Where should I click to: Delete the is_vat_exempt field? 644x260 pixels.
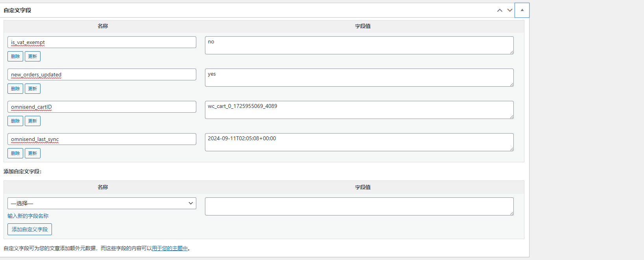15,56
